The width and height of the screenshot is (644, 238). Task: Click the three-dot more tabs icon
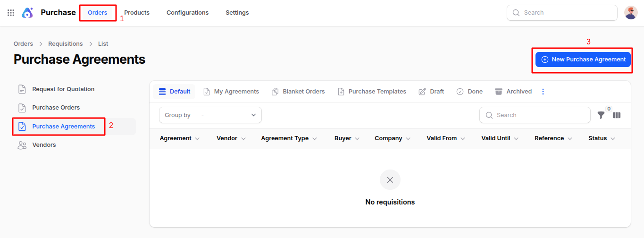[x=543, y=92]
